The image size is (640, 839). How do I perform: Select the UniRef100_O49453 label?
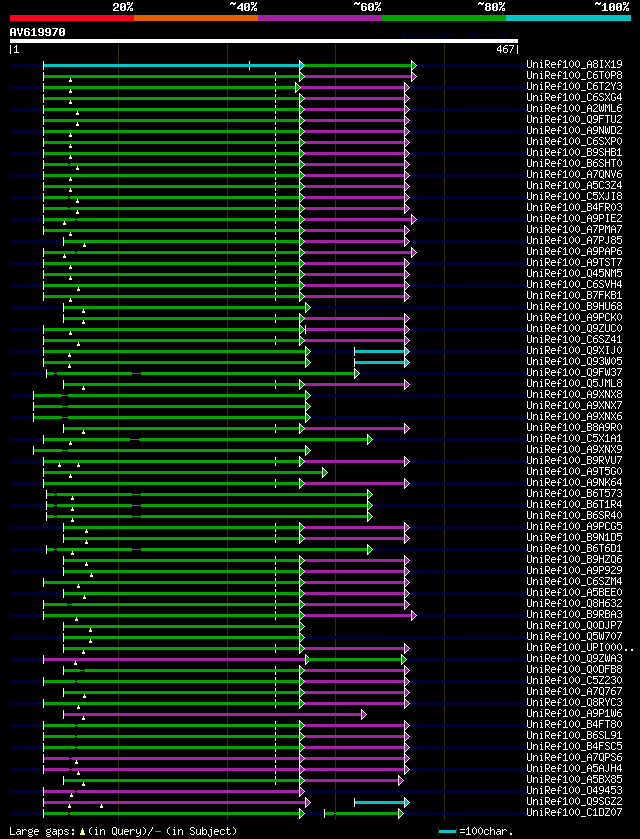(574, 790)
